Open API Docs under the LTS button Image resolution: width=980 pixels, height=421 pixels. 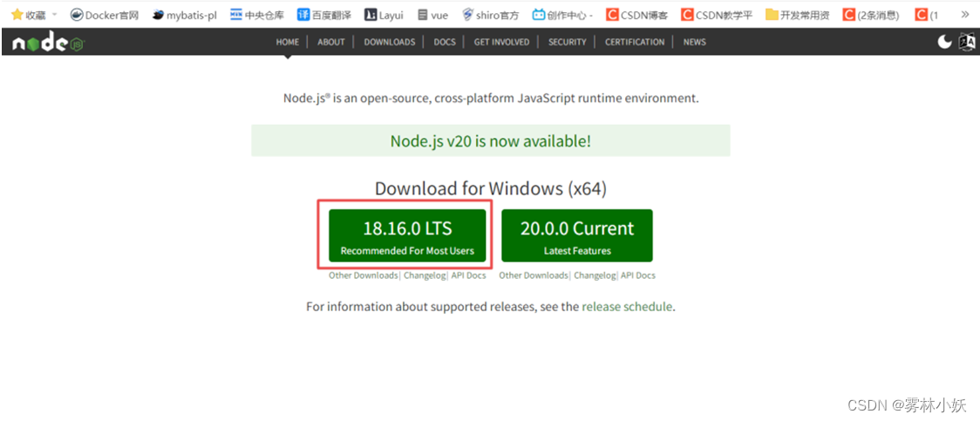(x=468, y=275)
